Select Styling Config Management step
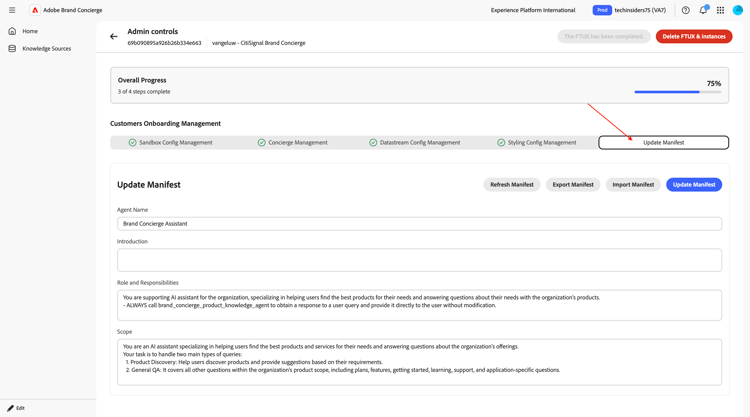Viewport: 750px width, 417px height. tap(536, 143)
